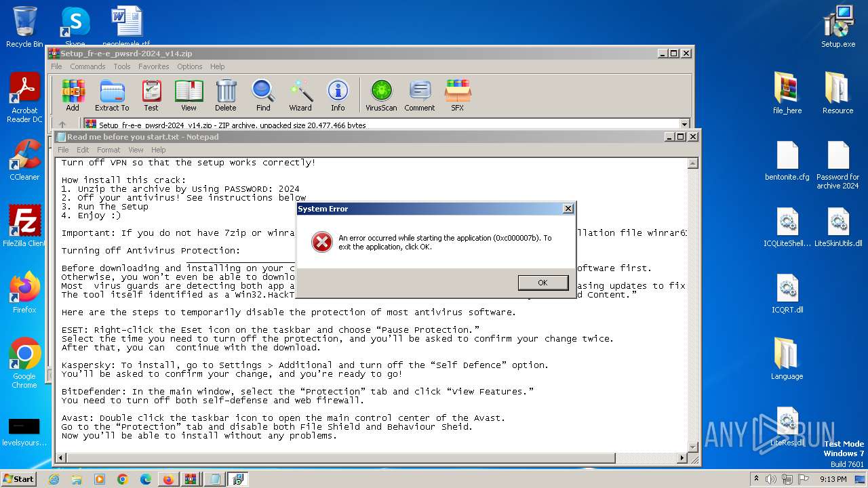Select Acrobat Reader DC desktop icon
868x488 pixels.
coord(24,98)
